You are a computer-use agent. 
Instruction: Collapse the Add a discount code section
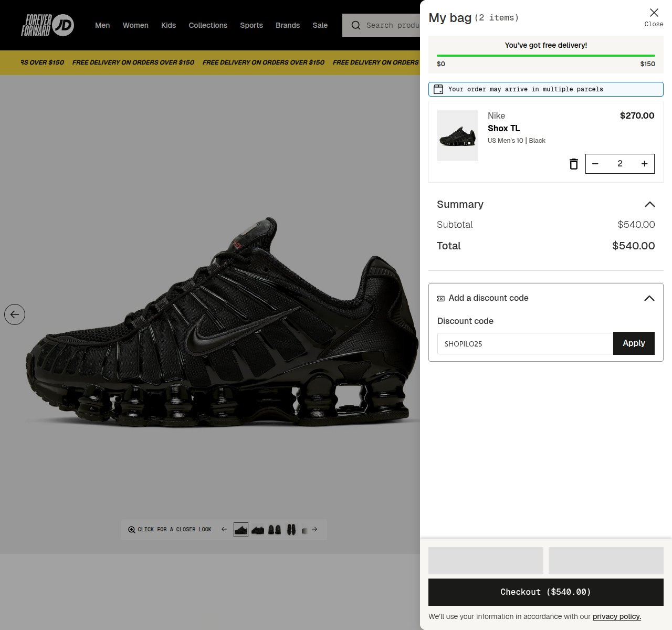(649, 298)
